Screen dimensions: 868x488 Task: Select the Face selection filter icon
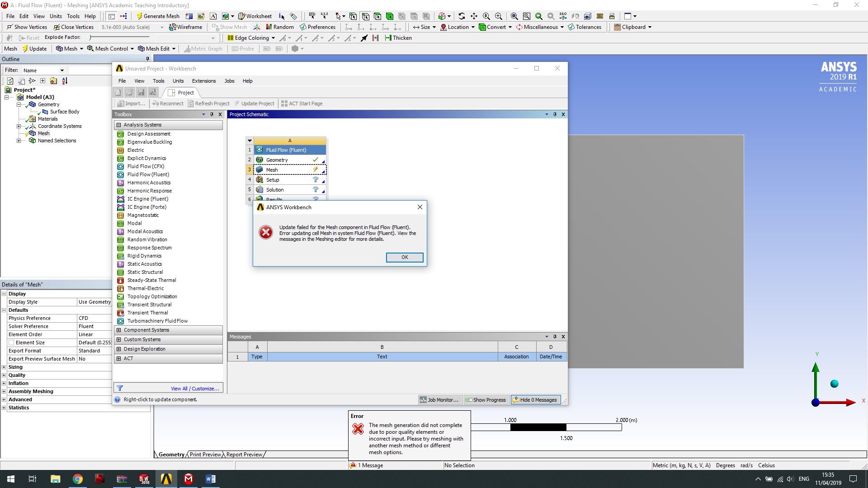[x=377, y=16]
